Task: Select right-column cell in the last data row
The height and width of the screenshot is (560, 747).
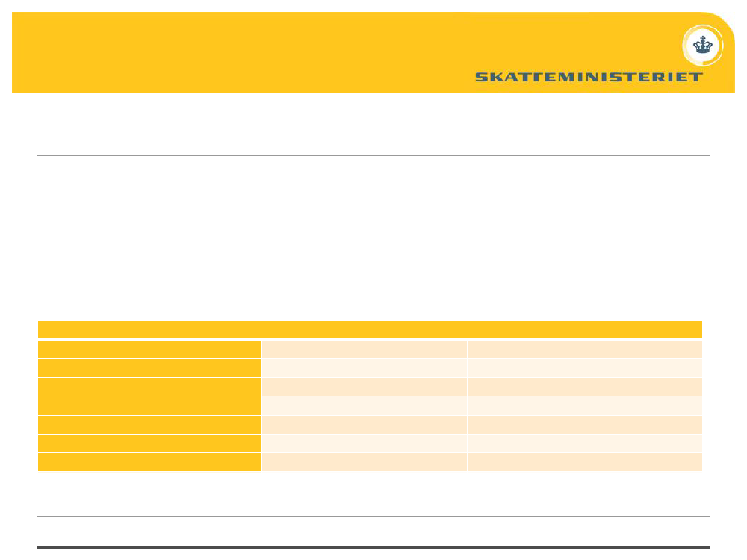Action: [585, 462]
